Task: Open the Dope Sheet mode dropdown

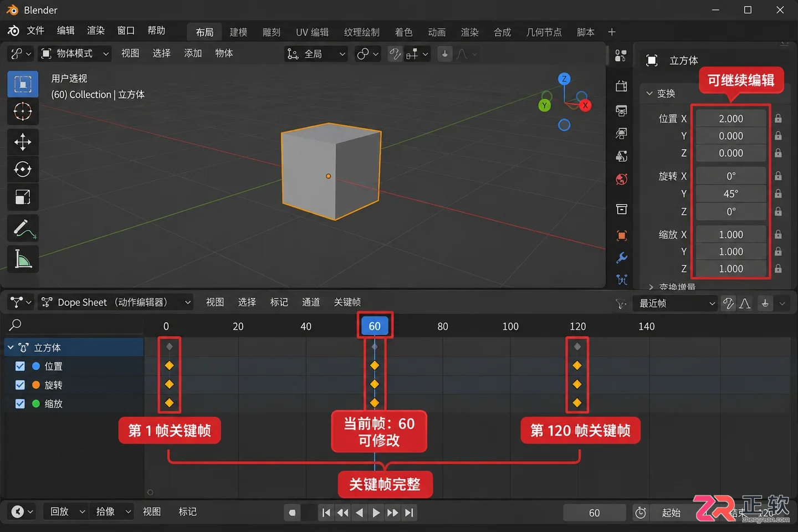Action: [116, 302]
